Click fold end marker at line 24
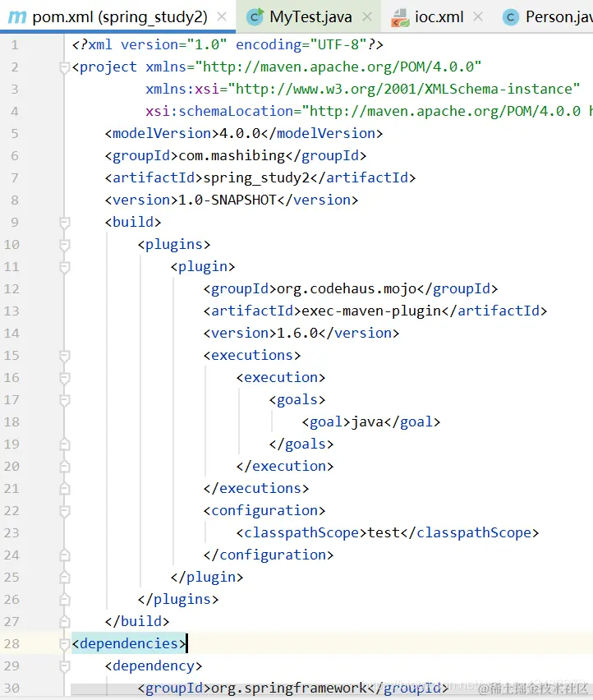This screenshot has width=593, height=700. tap(65, 555)
